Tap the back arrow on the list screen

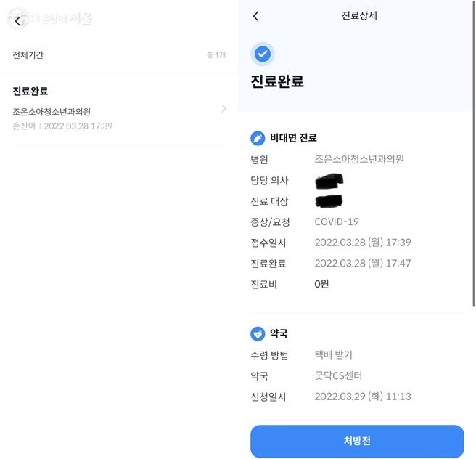pyautogui.click(x=18, y=21)
